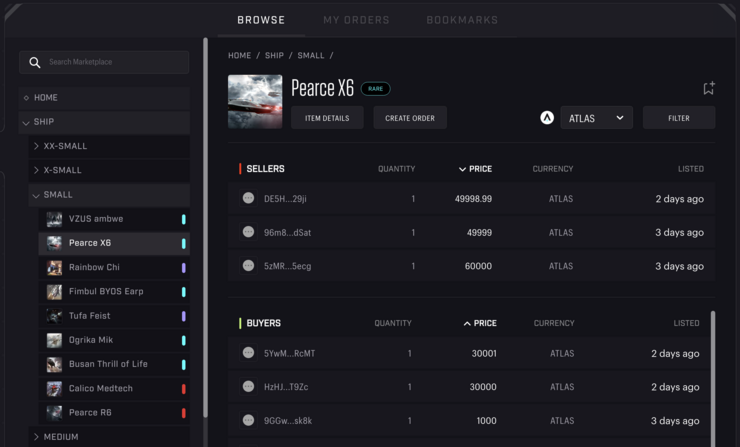Select Tufa Feist in ship list
Viewport: 740px width, 447px height.
pos(114,316)
